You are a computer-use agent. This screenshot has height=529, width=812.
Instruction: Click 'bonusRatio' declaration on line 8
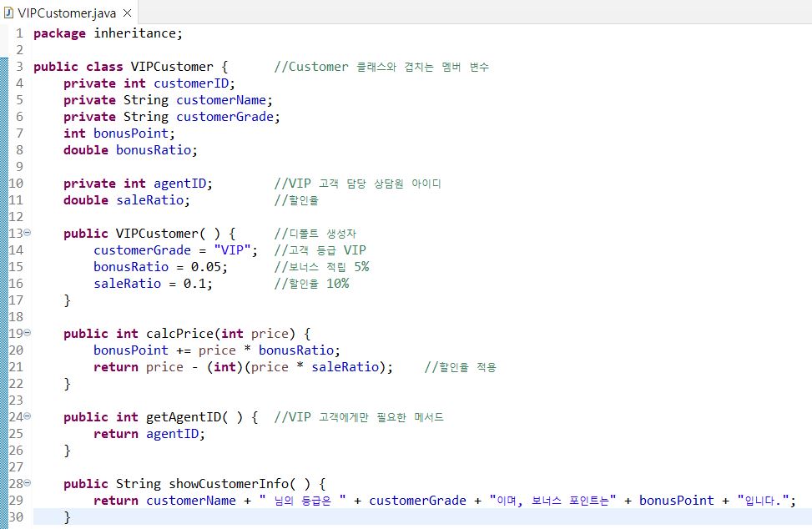tap(154, 150)
